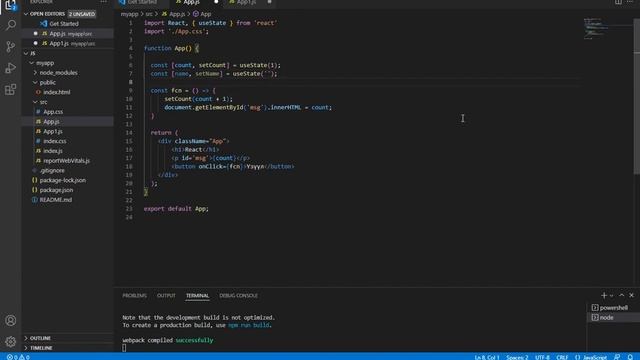Switch to the DEBUG CONSOLE tab

coord(238,296)
